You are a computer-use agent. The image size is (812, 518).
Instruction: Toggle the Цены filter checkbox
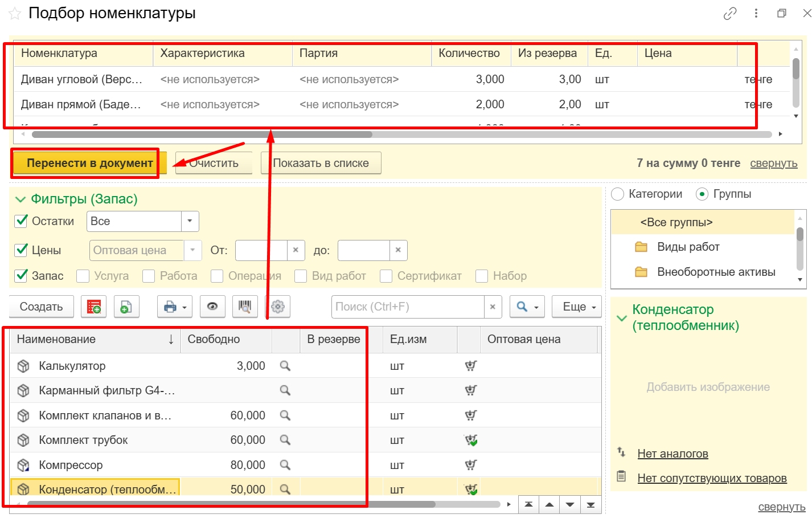pos(22,250)
